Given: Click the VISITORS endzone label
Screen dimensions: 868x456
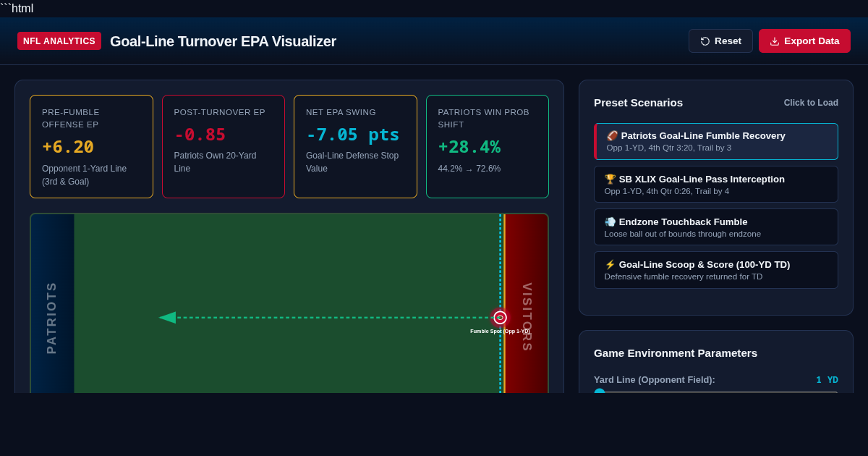Looking at the screenshot, I should tap(527, 317).
